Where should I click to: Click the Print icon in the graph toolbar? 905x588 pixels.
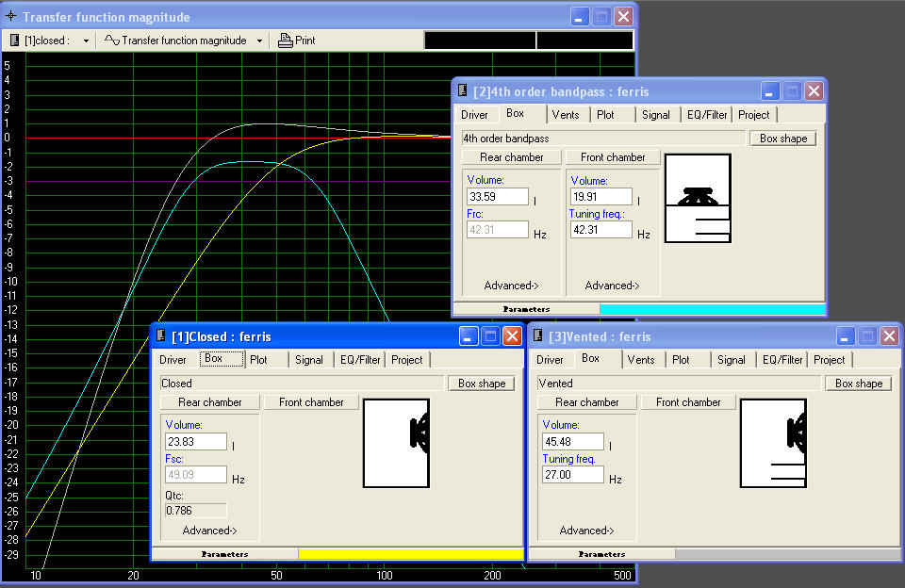pyautogui.click(x=285, y=41)
